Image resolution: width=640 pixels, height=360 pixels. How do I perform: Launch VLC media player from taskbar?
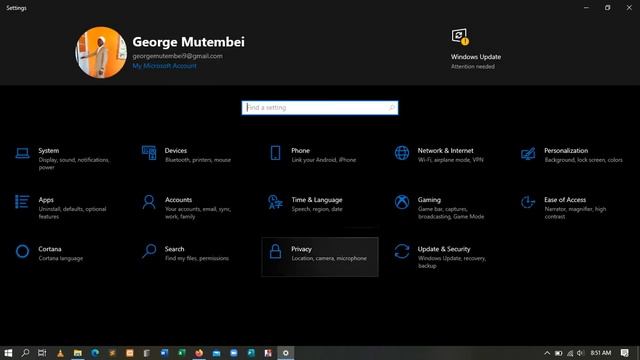tap(60, 353)
